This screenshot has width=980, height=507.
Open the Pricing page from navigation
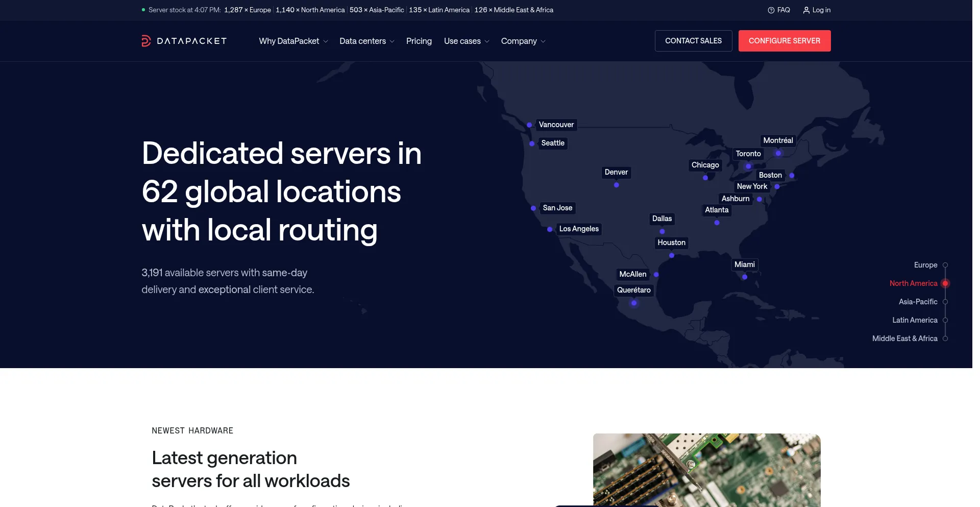[x=419, y=41]
